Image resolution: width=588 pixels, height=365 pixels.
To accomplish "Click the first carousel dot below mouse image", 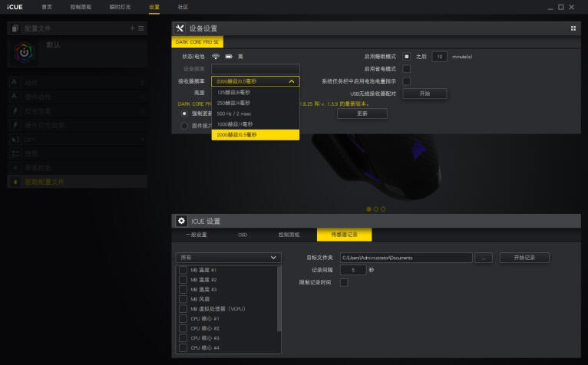I will 368,209.
